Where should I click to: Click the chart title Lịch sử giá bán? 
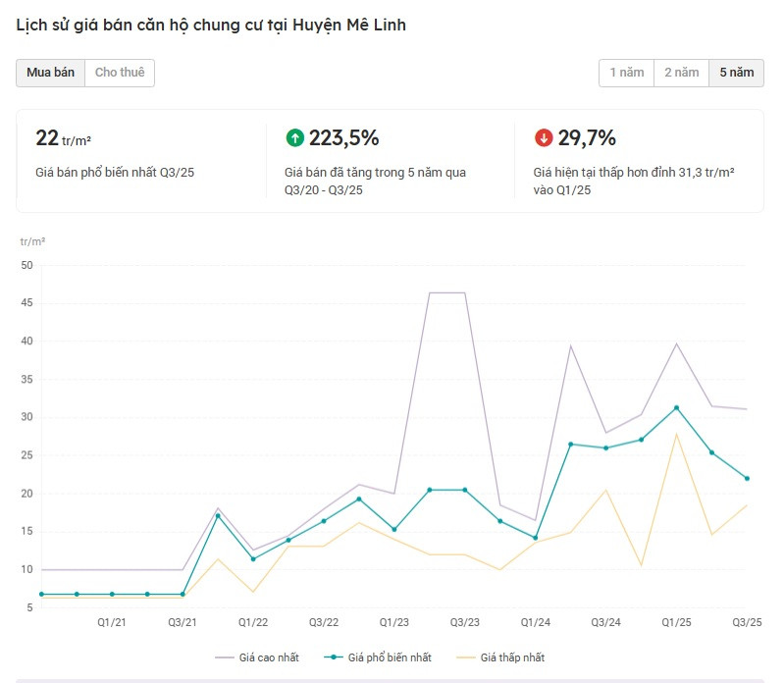pos(211,25)
